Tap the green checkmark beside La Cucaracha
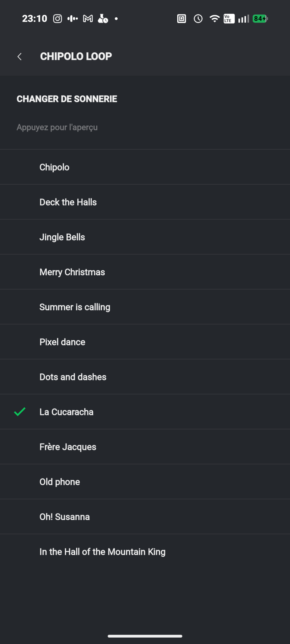Image resolution: width=290 pixels, height=644 pixels. point(20,412)
